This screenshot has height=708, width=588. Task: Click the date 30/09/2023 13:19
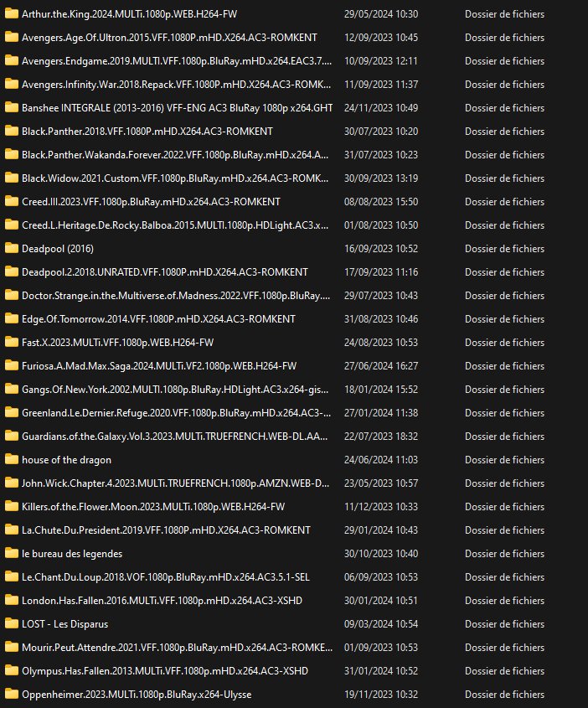click(381, 178)
